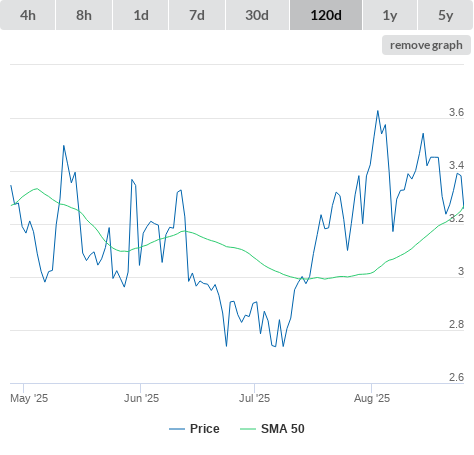Choose the 1d chart range

(141, 15)
